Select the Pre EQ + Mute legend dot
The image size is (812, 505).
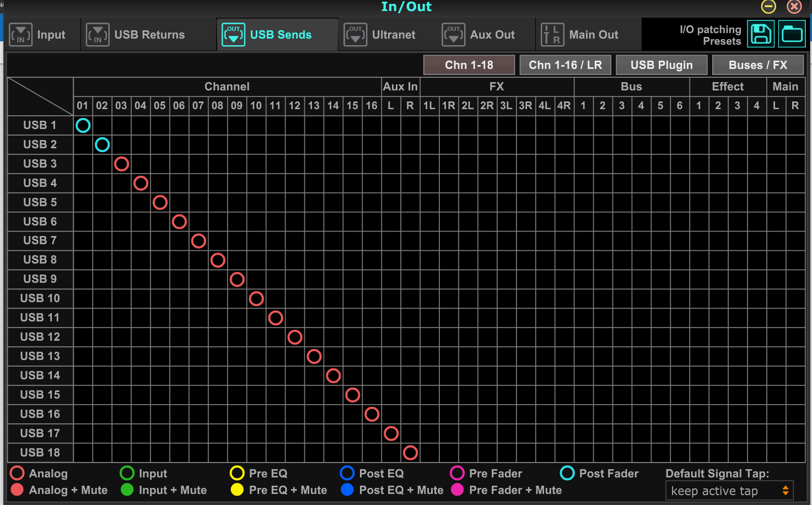click(237, 490)
